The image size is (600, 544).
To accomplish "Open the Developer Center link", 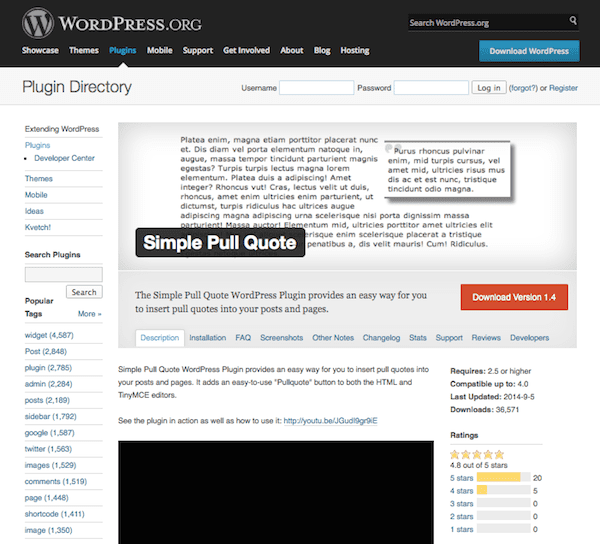I will pyautogui.click(x=64, y=158).
